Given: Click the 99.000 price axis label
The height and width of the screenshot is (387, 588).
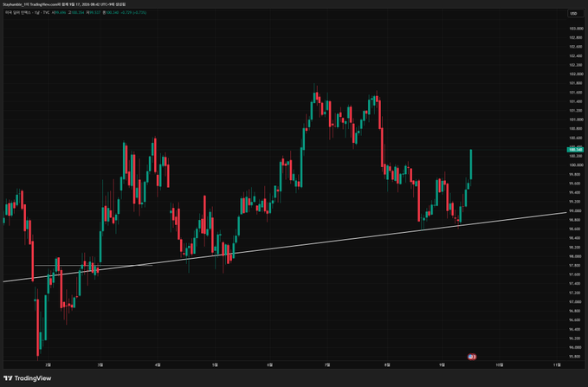Looking at the screenshot, I should click(576, 210).
